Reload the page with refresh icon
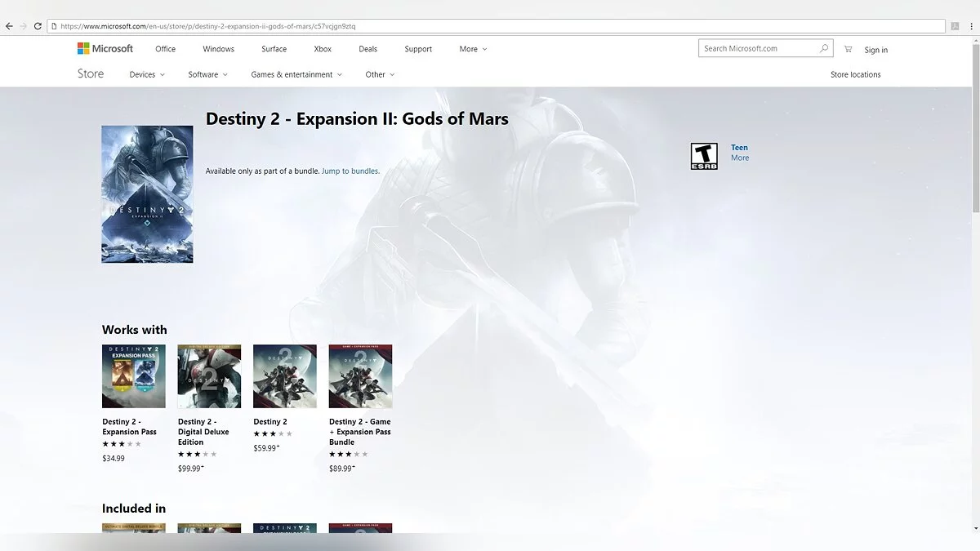980x551 pixels. [x=38, y=26]
